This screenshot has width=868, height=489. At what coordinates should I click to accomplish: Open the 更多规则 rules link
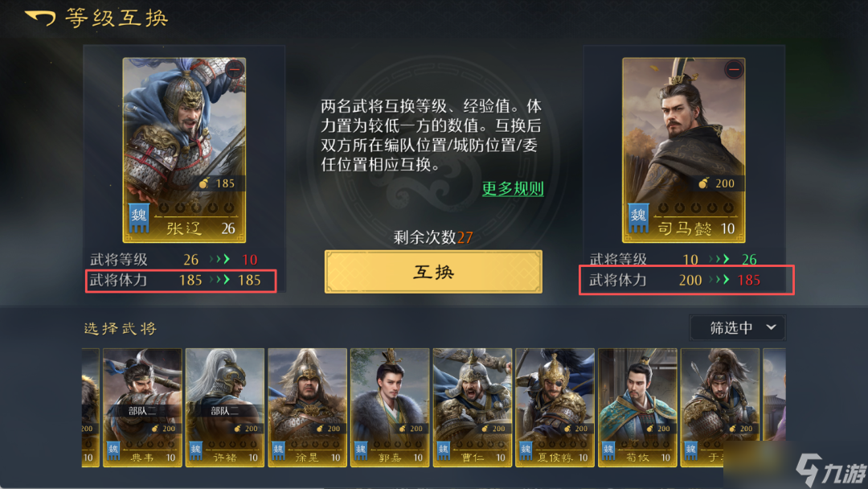pyautogui.click(x=513, y=189)
